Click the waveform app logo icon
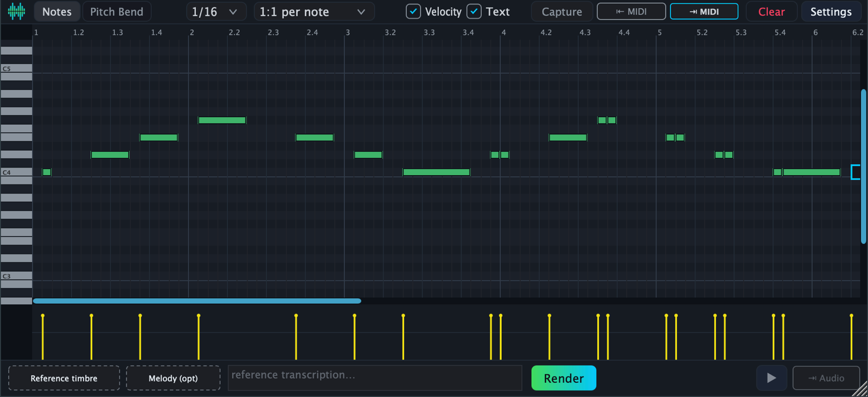 [17, 11]
